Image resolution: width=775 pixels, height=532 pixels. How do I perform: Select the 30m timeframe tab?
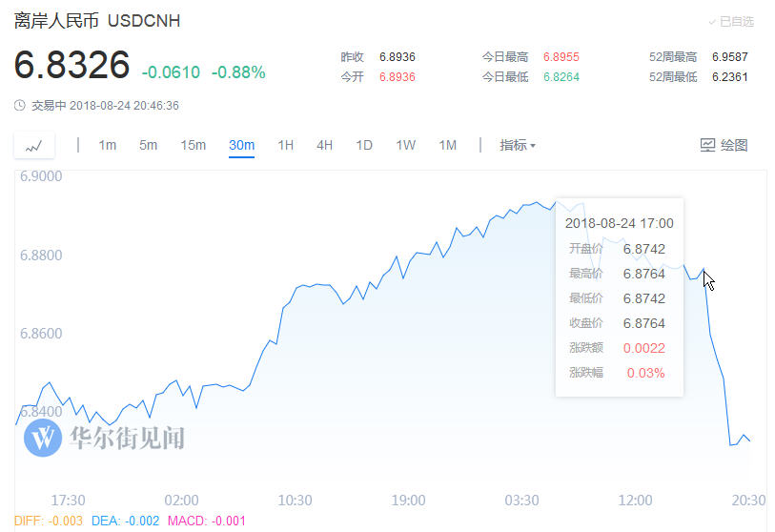241,146
